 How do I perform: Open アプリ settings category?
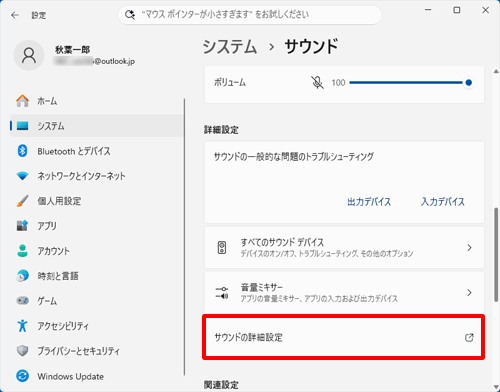point(97,226)
